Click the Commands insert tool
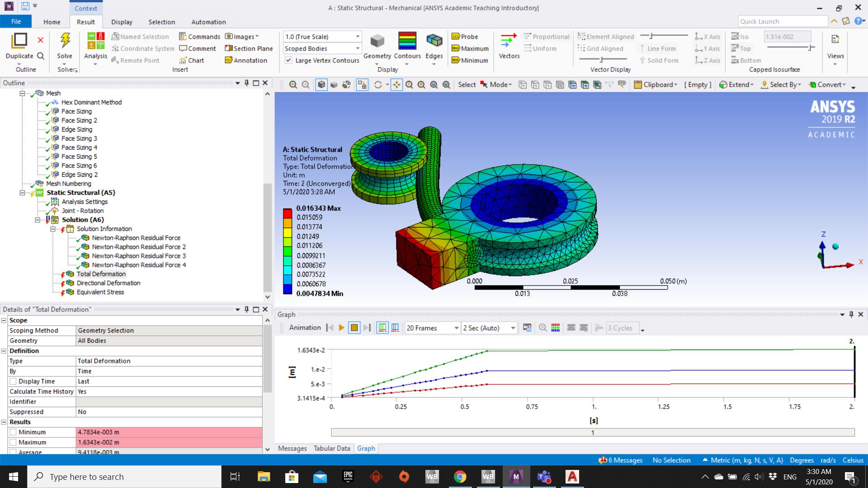Image resolution: width=868 pixels, height=488 pixels. [199, 37]
